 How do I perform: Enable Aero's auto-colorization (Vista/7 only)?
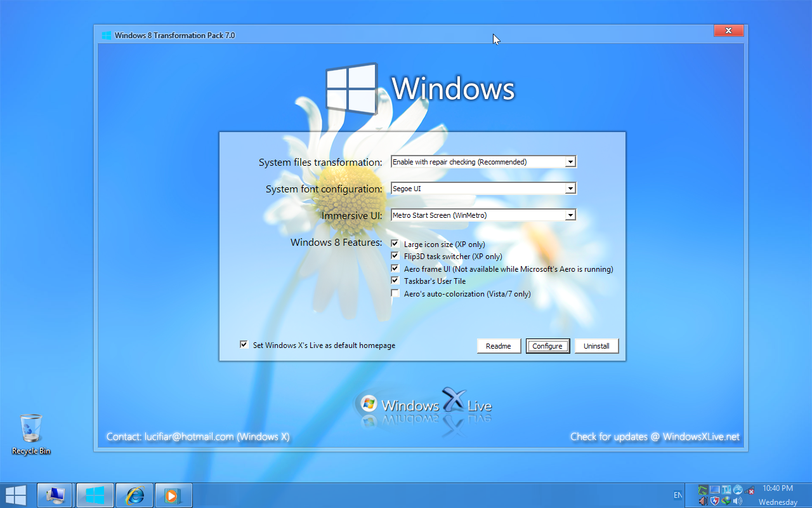(x=395, y=293)
